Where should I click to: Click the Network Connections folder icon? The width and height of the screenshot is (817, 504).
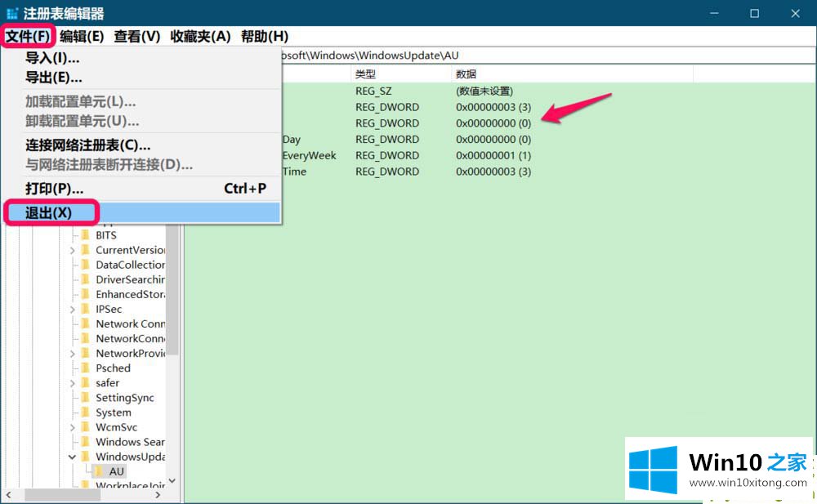coord(86,323)
